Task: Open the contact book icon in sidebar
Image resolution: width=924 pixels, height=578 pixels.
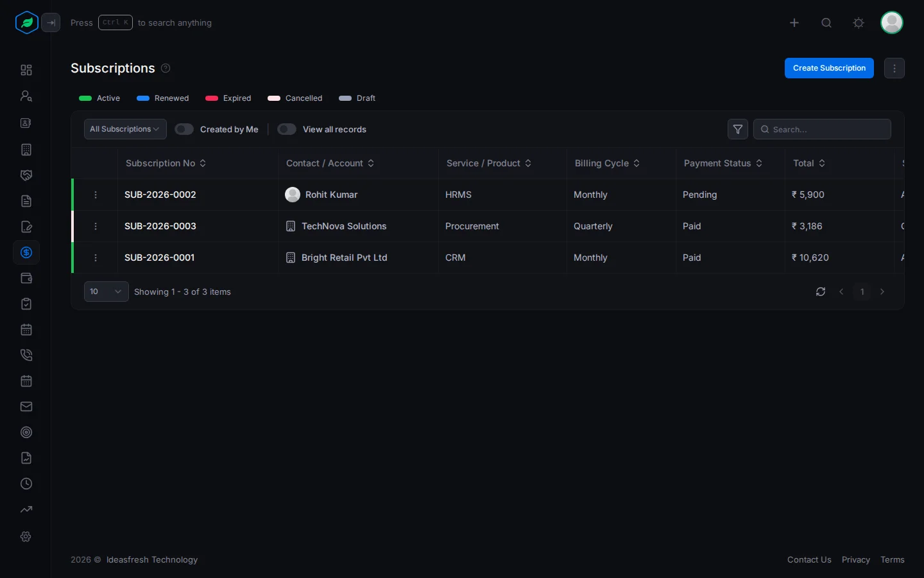Action: 26,123
